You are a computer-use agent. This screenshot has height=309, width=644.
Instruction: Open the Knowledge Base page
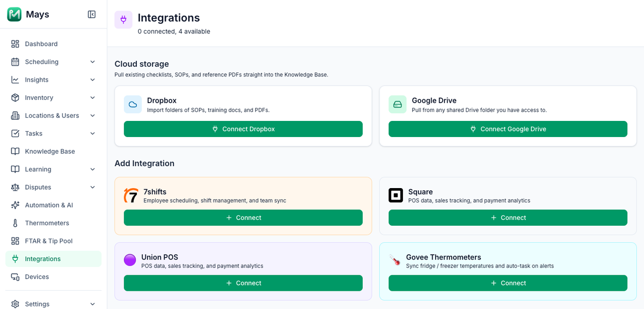53,152
